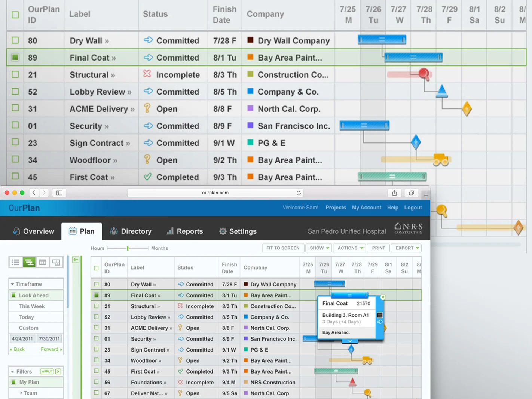Toggle the My Plan filter checkbox

(x=13, y=382)
